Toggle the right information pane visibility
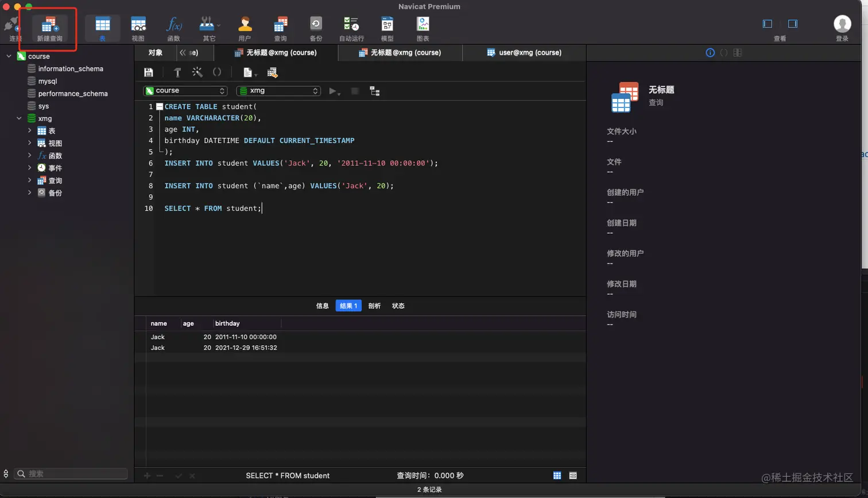The width and height of the screenshot is (868, 498). 793,24
